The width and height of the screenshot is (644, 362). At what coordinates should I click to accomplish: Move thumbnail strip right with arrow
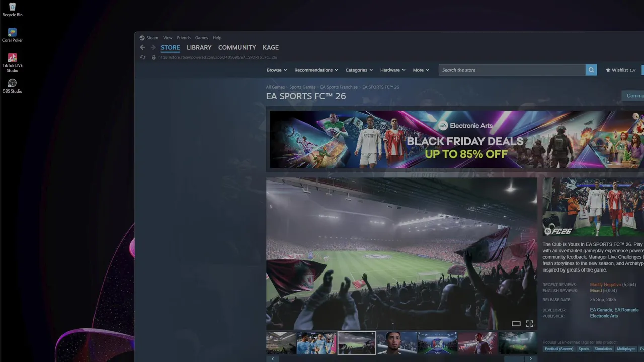pos(531,359)
